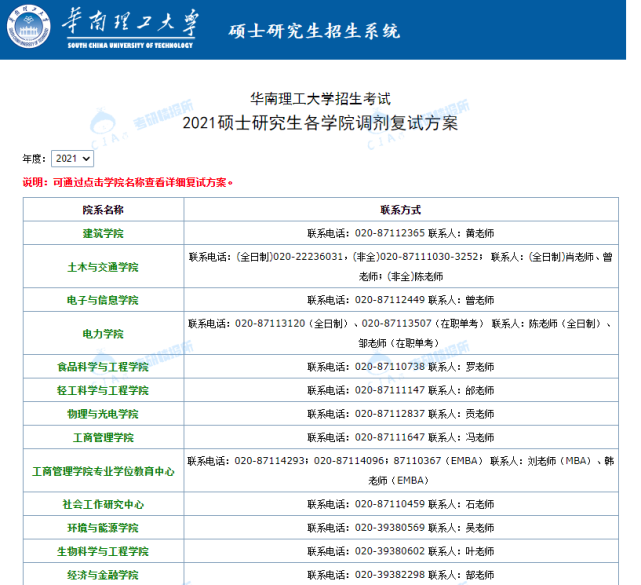Click the 2021硕士研究生各学院调剂复试方案 heading
This screenshot has height=585, width=641.
(x=320, y=123)
